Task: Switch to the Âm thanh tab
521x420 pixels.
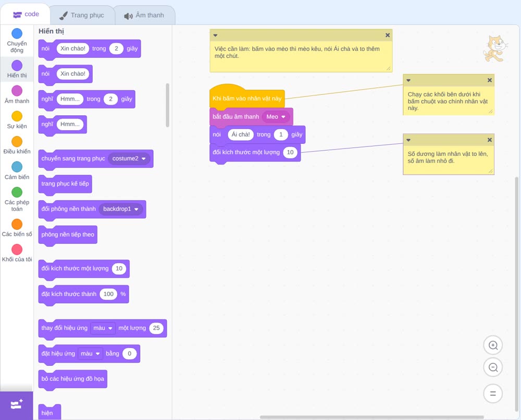Action: [144, 15]
